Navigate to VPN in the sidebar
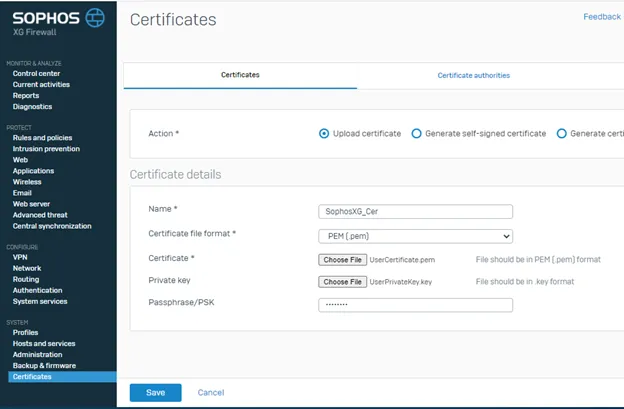The image size is (624, 409). (x=20, y=257)
